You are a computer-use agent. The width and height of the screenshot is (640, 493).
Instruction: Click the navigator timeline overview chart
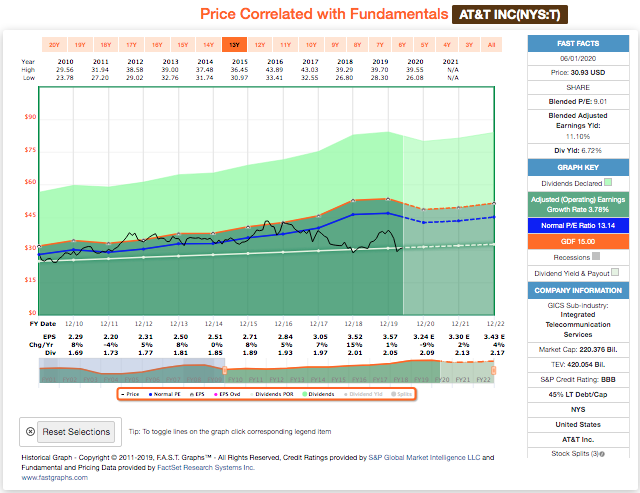coord(267,371)
